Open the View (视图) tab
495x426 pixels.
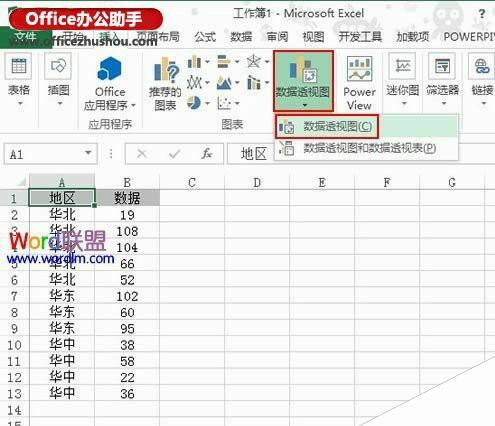pos(313,37)
